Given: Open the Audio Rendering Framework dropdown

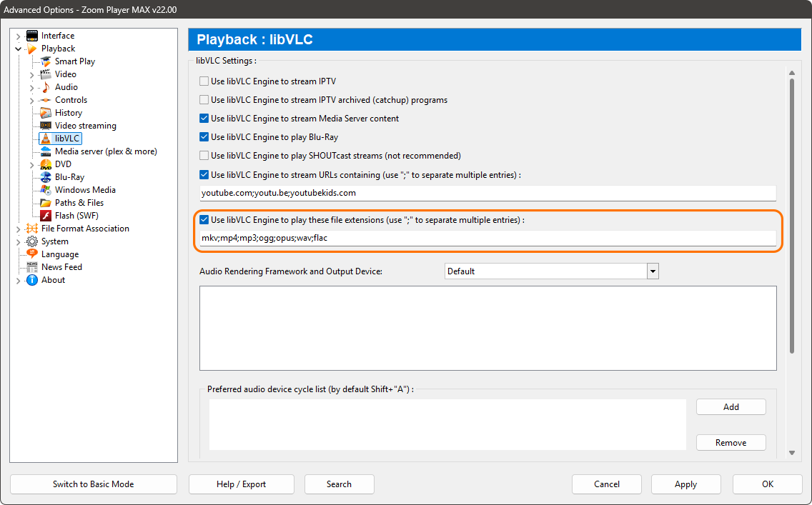Looking at the screenshot, I should click(x=653, y=271).
